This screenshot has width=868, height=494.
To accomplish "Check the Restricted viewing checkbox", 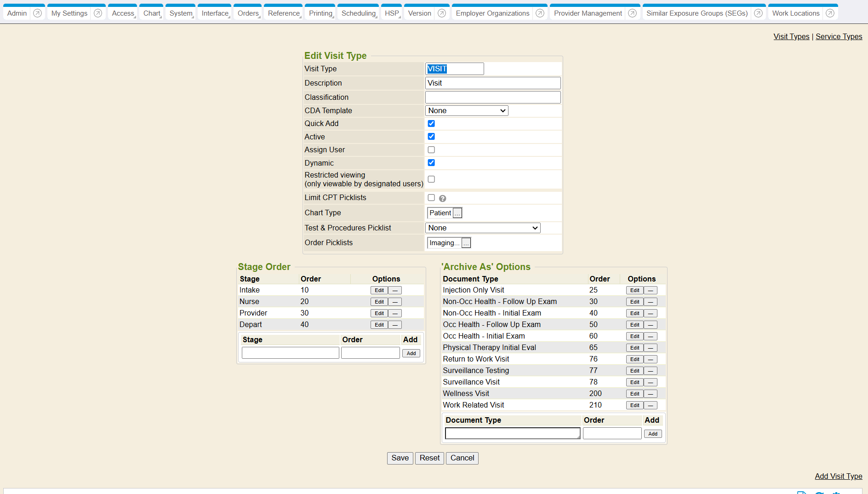I will point(431,179).
